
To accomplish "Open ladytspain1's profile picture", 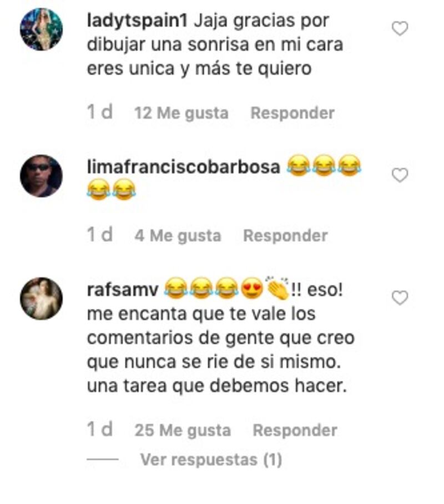I will coord(41,29).
